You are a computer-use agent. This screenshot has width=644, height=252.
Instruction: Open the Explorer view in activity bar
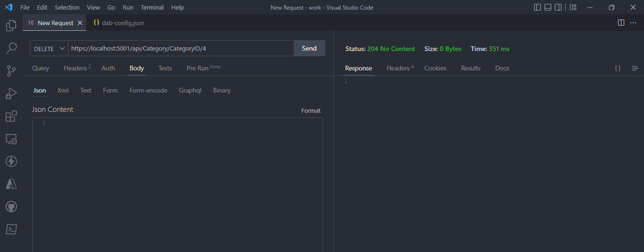pos(11,26)
